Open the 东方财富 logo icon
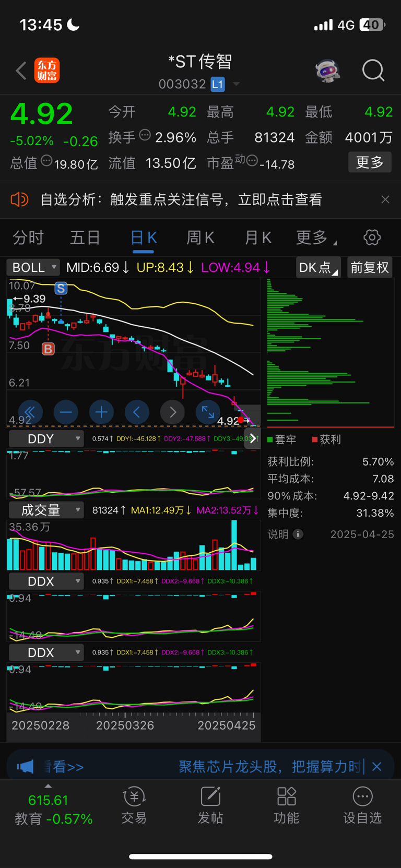401x868 pixels. (47, 70)
